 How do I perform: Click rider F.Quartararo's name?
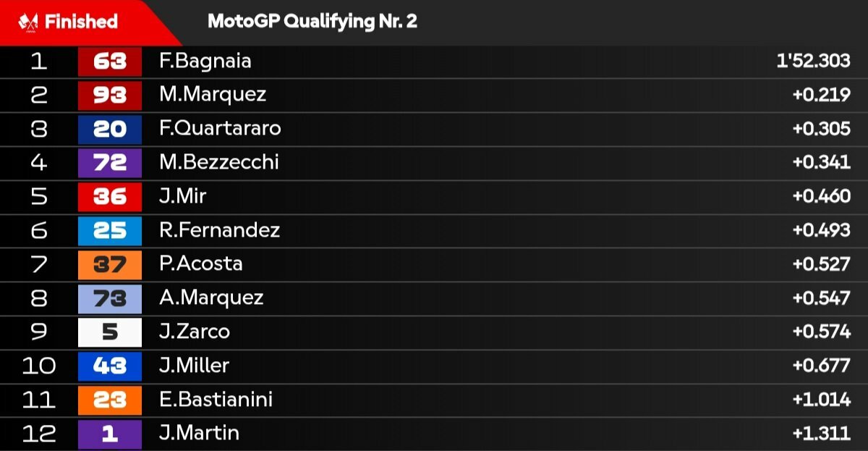click(220, 129)
